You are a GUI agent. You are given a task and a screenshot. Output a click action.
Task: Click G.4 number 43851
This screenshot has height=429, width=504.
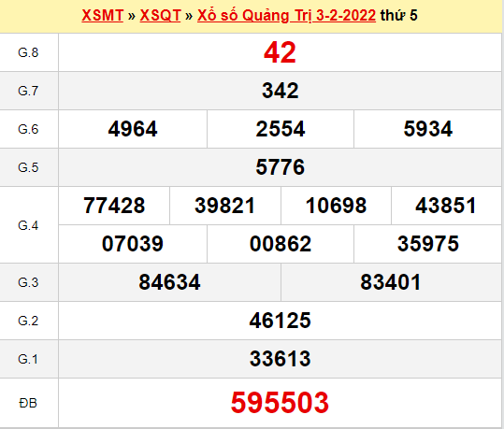pos(446,206)
